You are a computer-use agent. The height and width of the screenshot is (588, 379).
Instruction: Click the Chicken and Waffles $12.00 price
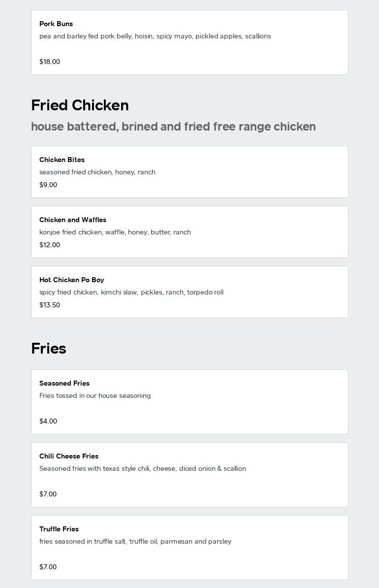pyautogui.click(x=50, y=245)
